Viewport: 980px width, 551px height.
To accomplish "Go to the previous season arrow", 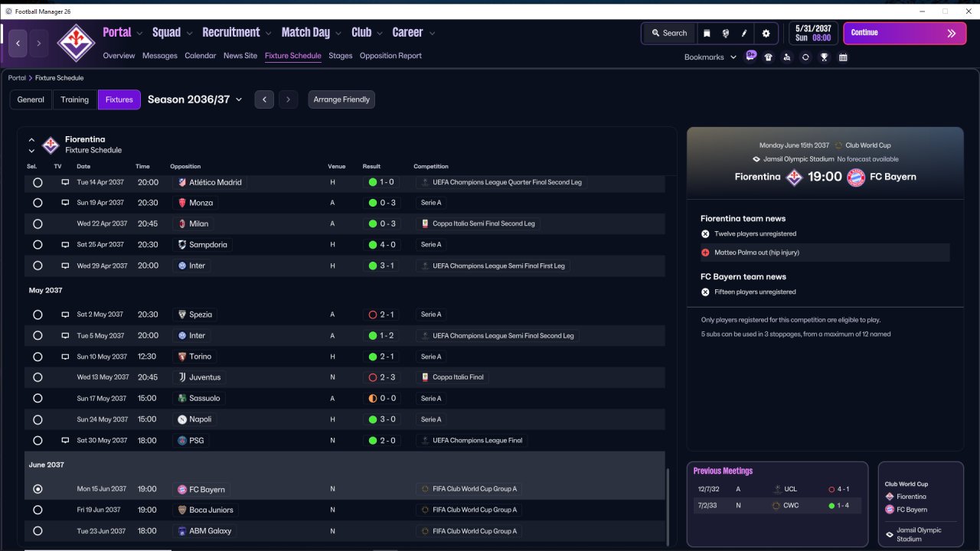I will [264, 99].
